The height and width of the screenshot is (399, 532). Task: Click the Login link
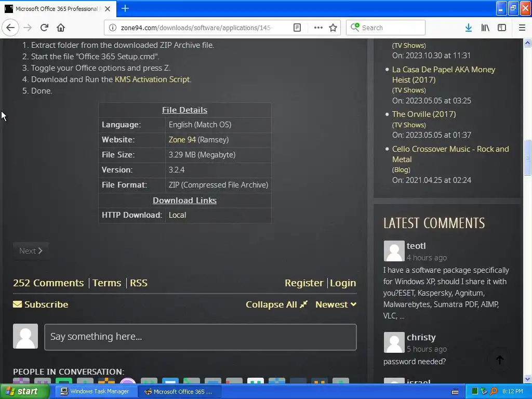pyautogui.click(x=343, y=283)
